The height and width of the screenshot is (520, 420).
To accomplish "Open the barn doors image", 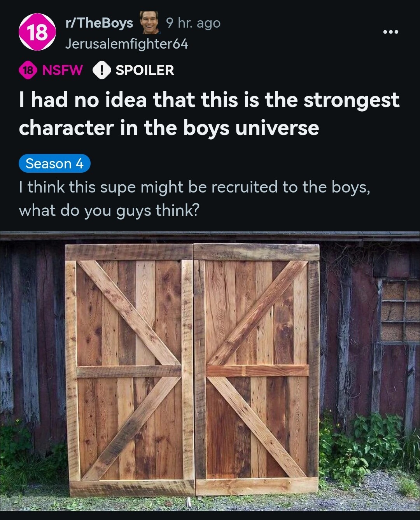I will pyautogui.click(x=210, y=371).
